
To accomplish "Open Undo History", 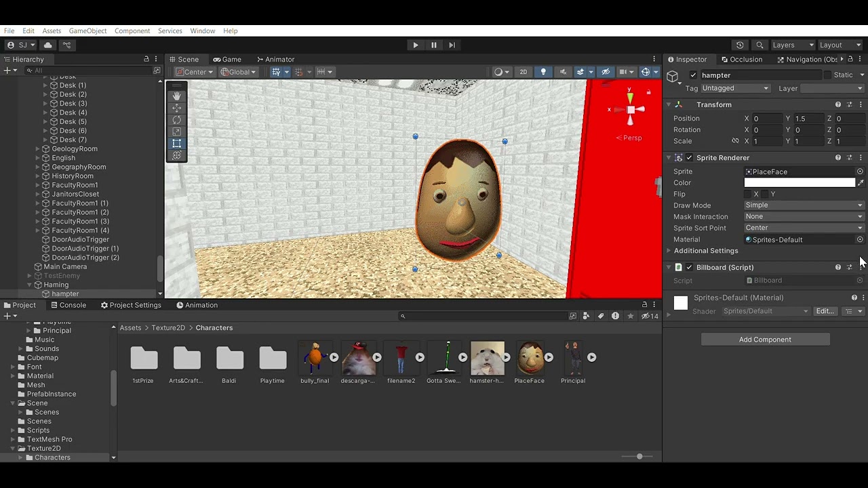I will 740,45.
